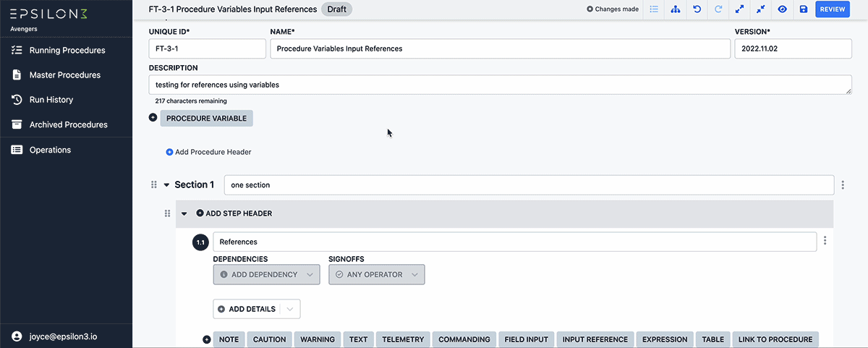Screen dimensions: 868x348
Task: Click the '217 characters remaining' text
Action: pos(191,101)
